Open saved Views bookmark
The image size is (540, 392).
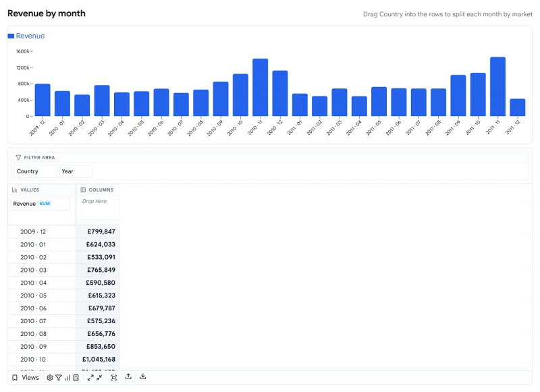pos(26,378)
